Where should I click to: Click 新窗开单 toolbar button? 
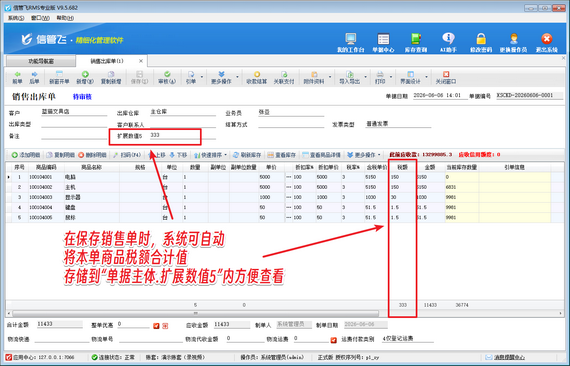59,78
